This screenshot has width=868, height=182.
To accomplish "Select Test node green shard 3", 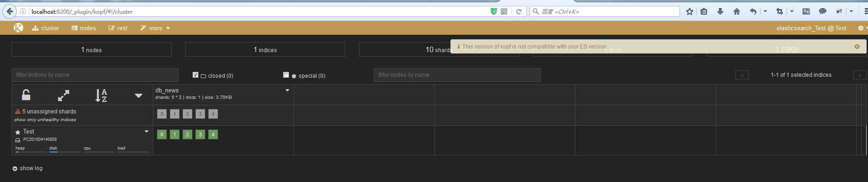I will pyautogui.click(x=200, y=134).
